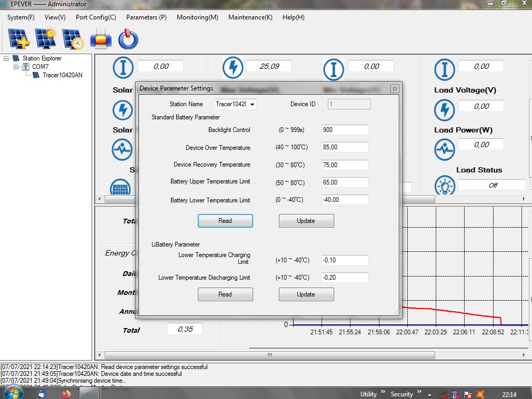Click the solar current I icon beside 0,00

pyautogui.click(x=123, y=67)
